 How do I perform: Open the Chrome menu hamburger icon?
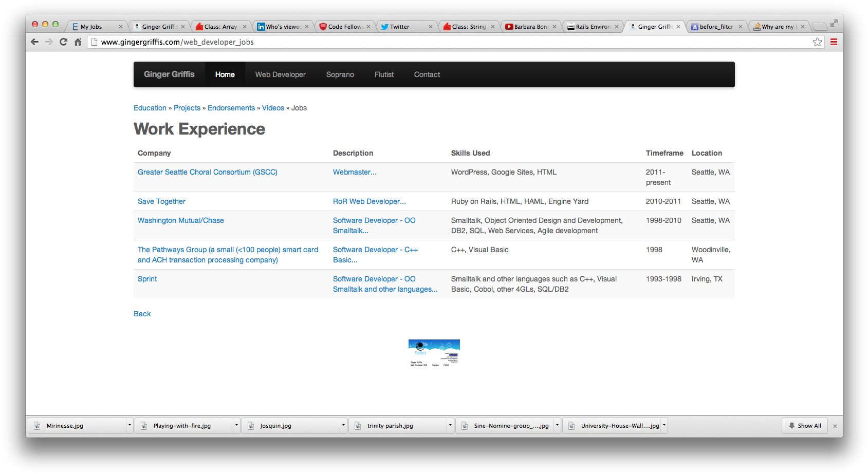[x=834, y=42]
